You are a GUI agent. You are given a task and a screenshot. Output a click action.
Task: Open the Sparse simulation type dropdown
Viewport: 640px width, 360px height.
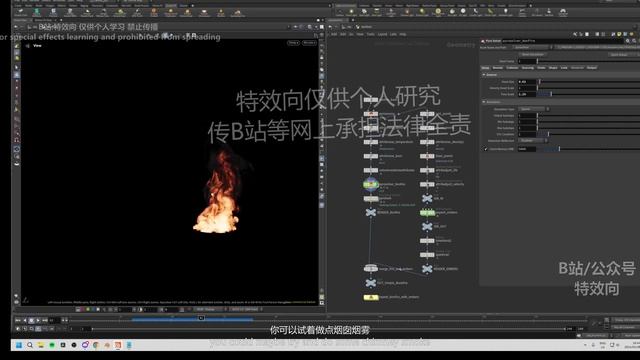click(x=533, y=109)
